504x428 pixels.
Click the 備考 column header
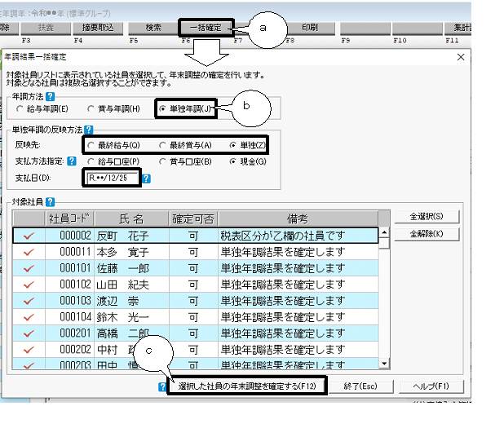pyautogui.click(x=298, y=218)
